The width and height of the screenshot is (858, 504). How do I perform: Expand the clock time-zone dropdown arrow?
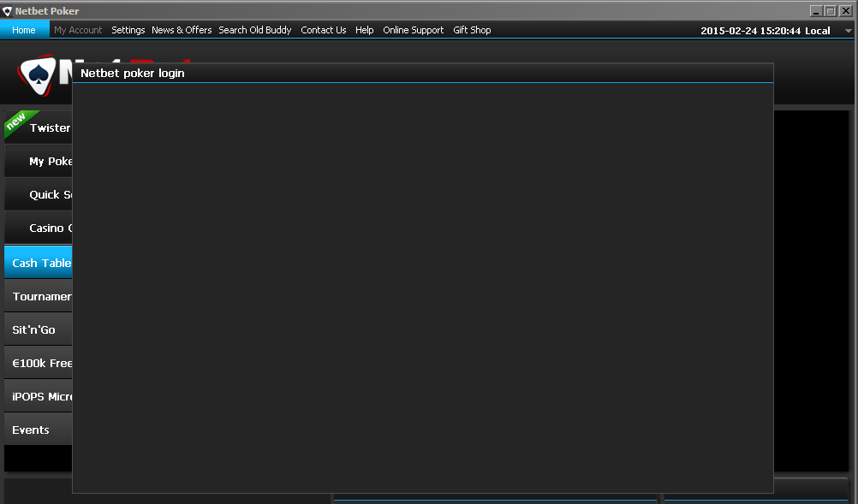coord(848,31)
